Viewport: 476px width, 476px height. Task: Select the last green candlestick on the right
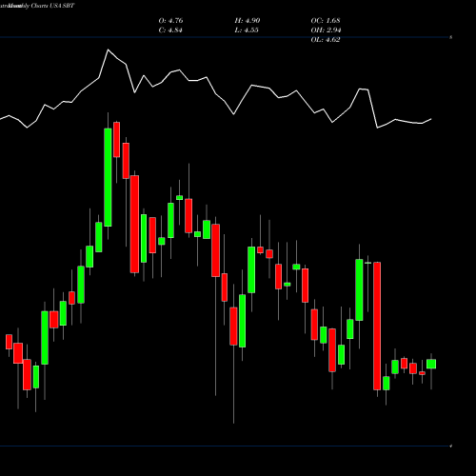coord(431,364)
